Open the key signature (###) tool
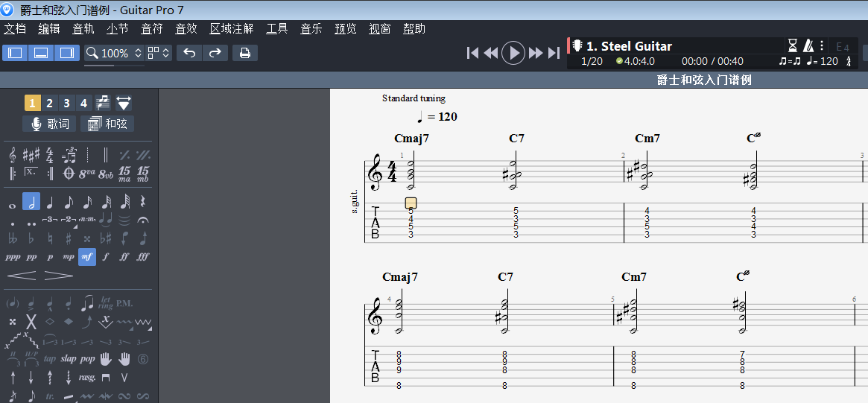868x403 pixels. click(x=31, y=154)
